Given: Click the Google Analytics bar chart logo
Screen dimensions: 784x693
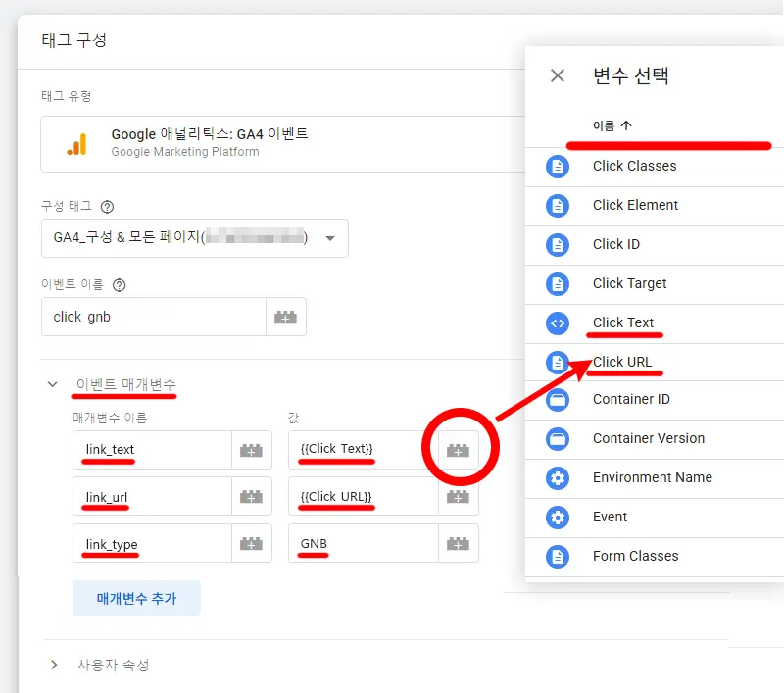Looking at the screenshot, I should [x=77, y=144].
